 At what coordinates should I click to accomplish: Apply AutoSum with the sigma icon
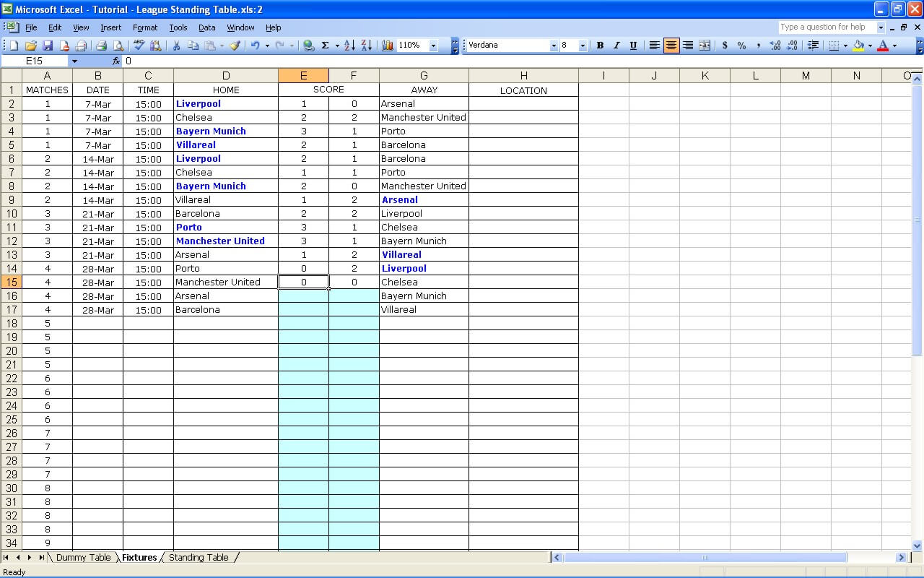click(x=325, y=46)
